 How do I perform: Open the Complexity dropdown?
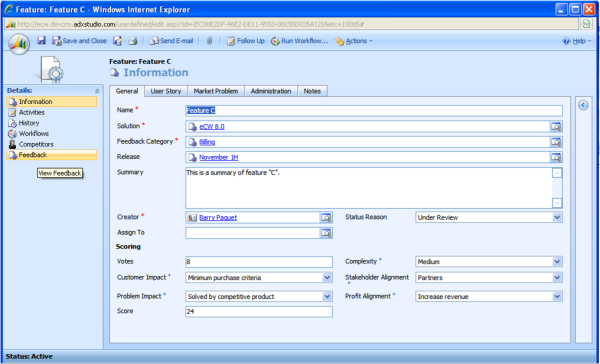(x=489, y=262)
